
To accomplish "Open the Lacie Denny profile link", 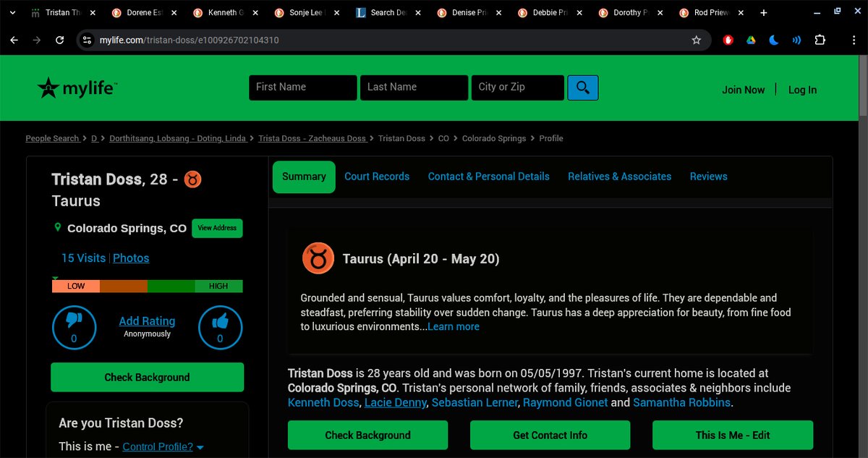I will (x=396, y=403).
